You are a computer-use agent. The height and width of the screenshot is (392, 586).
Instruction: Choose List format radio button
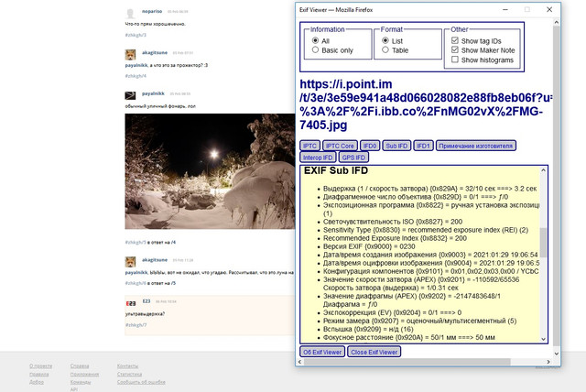(385, 40)
